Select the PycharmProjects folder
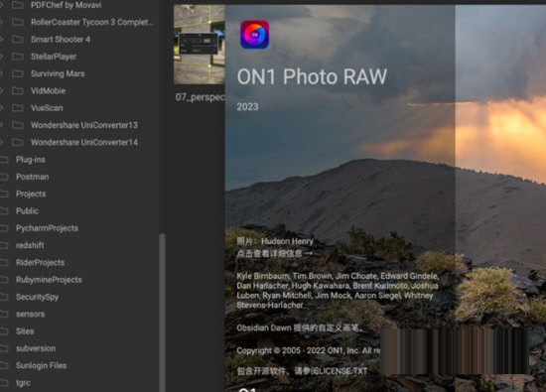The image size is (546, 392). 47,228
